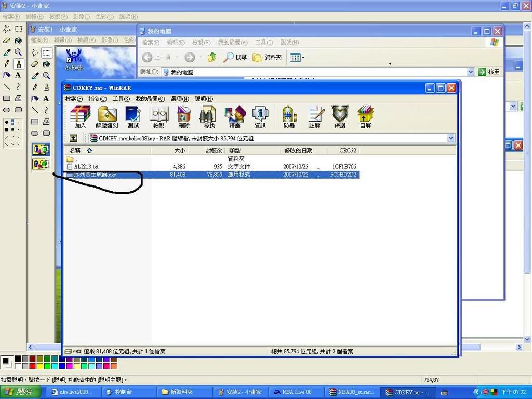
Task: Click the 測試 (Test) icon in WinRAR toolbar
Action: point(133,117)
